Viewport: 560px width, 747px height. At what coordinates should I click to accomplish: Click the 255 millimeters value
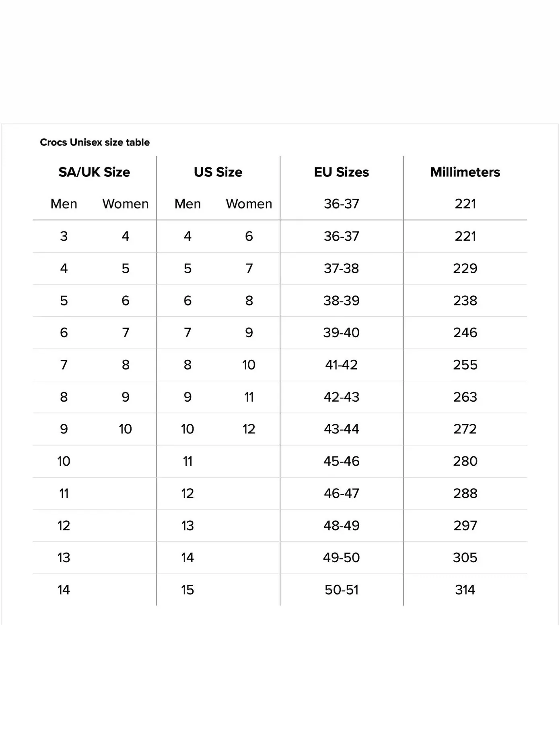coord(465,365)
